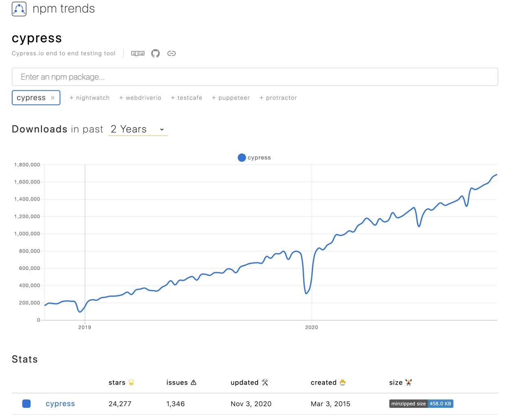
Task: Open the cypress link in Stats table
Action: (60, 404)
